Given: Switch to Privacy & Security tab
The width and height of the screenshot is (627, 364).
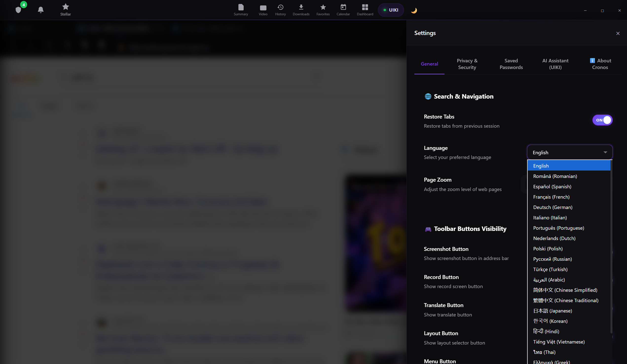Looking at the screenshot, I should (467, 64).
